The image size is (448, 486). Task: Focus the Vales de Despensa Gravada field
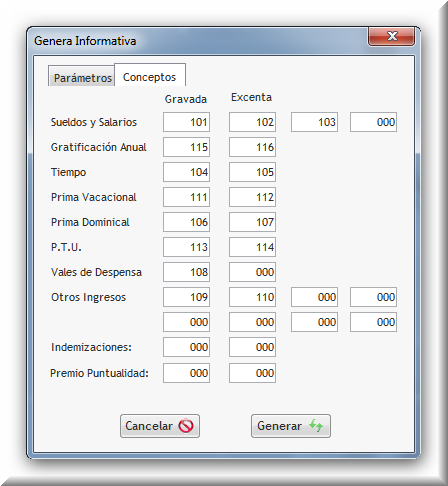[186, 272]
